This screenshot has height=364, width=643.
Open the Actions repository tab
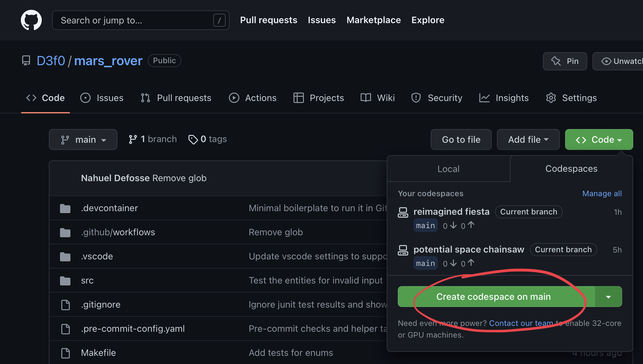point(253,98)
